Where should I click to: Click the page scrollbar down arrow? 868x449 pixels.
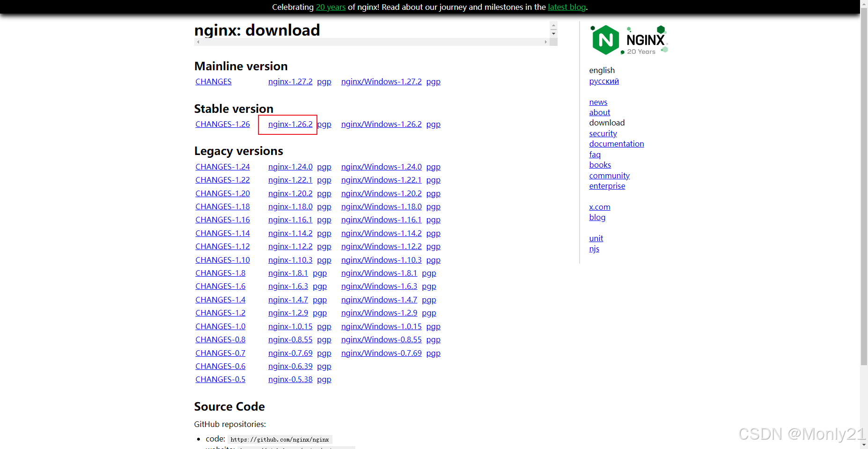864,445
